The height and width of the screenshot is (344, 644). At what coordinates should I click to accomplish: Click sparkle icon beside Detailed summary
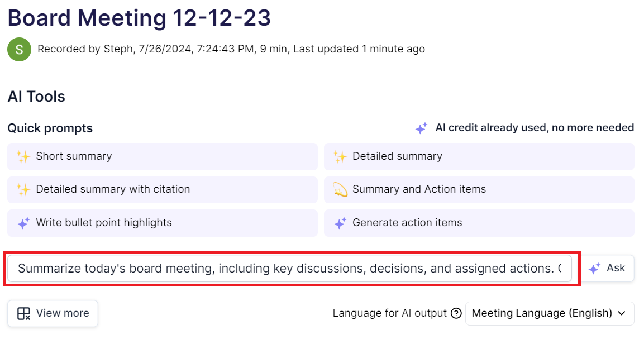(340, 156)
